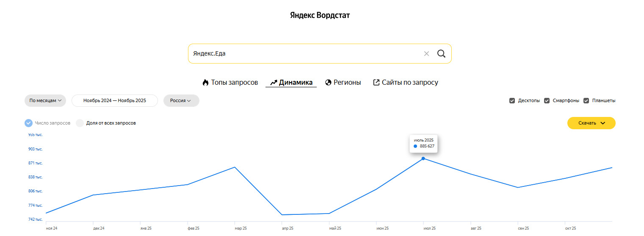644x236 pixels.
Task: Click the trend arrow icon beside Динамика
Action: click(274, 83)
